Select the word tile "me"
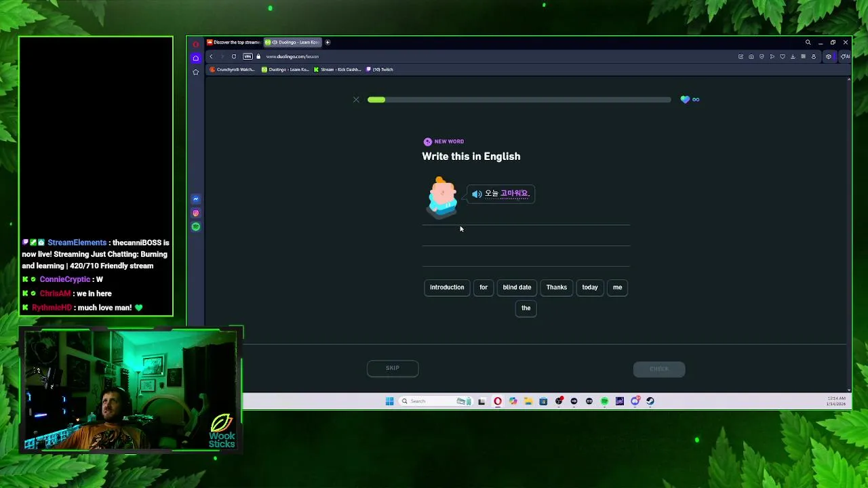The width and height of the screenshot is (868, 488). (618, 287)
